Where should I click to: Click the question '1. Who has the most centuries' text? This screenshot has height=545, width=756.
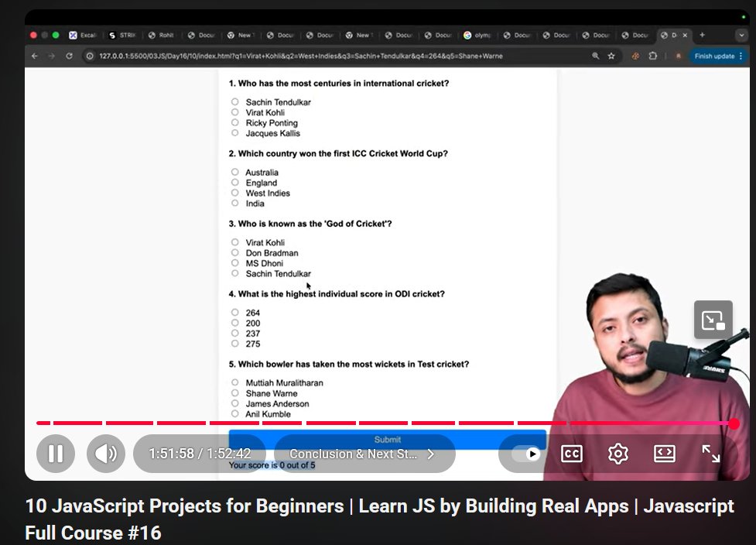tap(338, 84)
